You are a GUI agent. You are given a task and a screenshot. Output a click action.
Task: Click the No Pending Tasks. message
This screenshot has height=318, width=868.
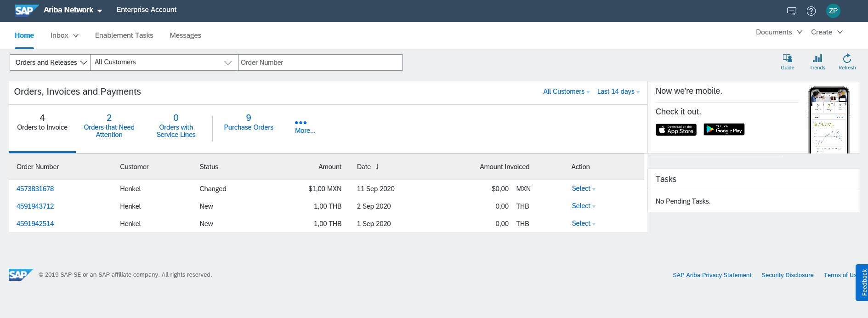(x=683, y=201)
